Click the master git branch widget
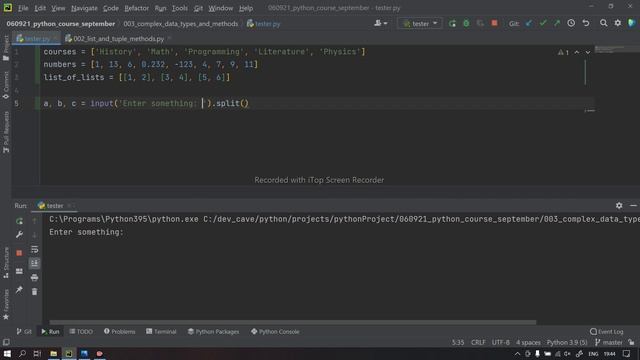Image resolution: width=640 pixels, height=360 pixels. click(x=609, y=342)
